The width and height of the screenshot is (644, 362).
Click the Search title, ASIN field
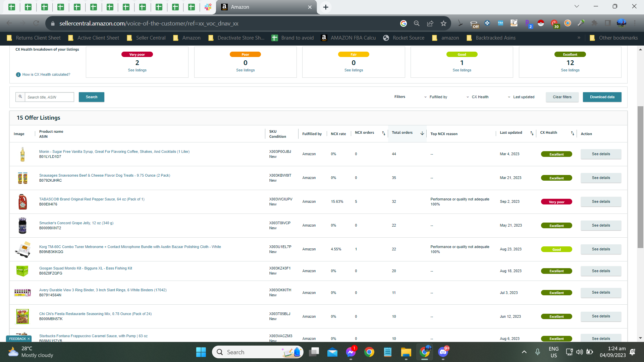[49, 97]
